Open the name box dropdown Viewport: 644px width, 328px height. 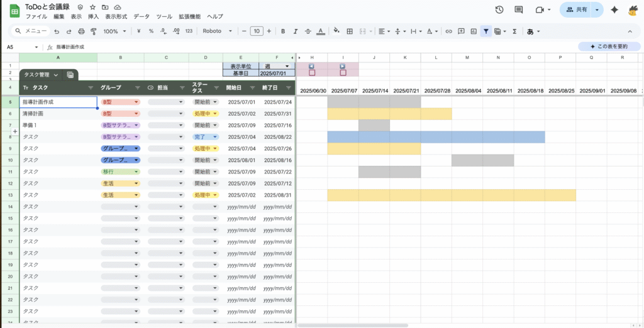pyautogui.click(x=36, y=47)
